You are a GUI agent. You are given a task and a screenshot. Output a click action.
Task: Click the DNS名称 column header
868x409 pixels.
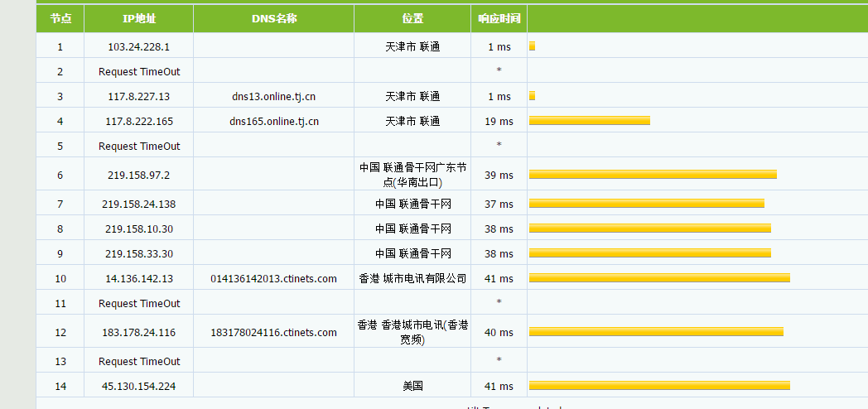[x=274, y=19]
